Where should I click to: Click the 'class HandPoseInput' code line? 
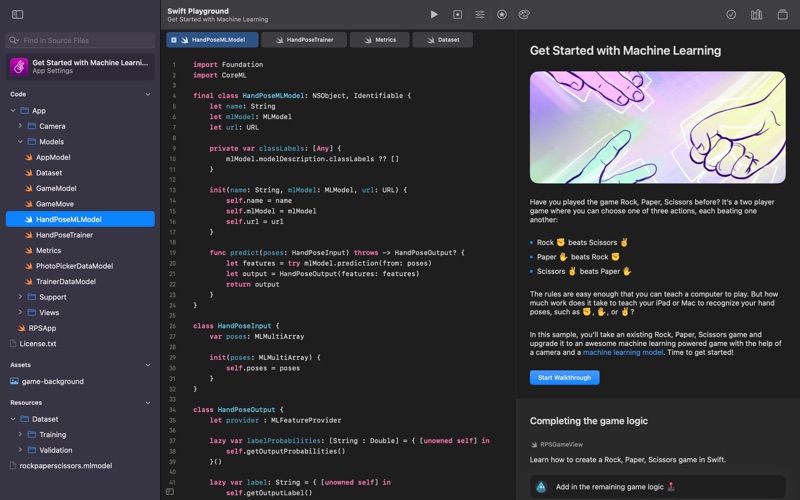coord(236,326)
